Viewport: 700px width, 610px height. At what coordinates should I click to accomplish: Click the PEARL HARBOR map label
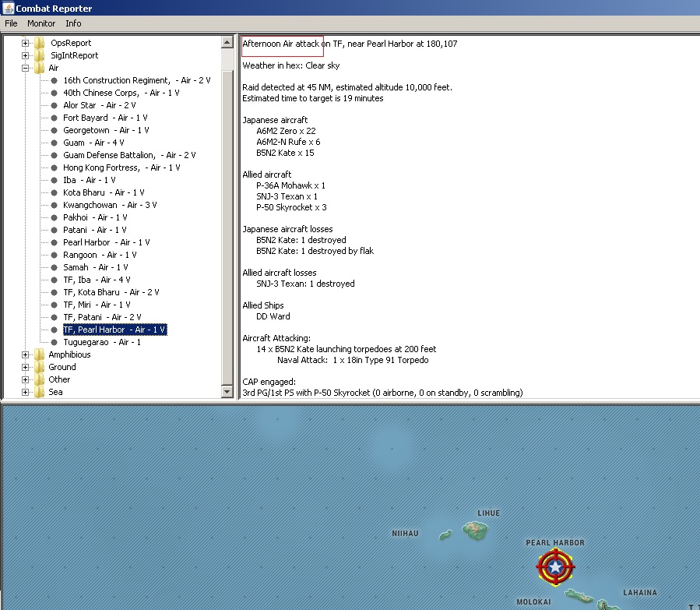point(555,543)
